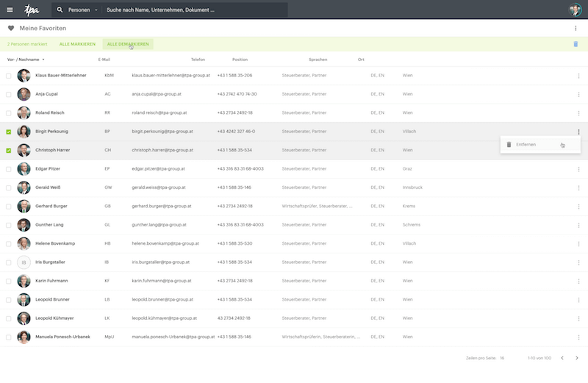
Task: Go to next page of results
Action: (577, 358)
